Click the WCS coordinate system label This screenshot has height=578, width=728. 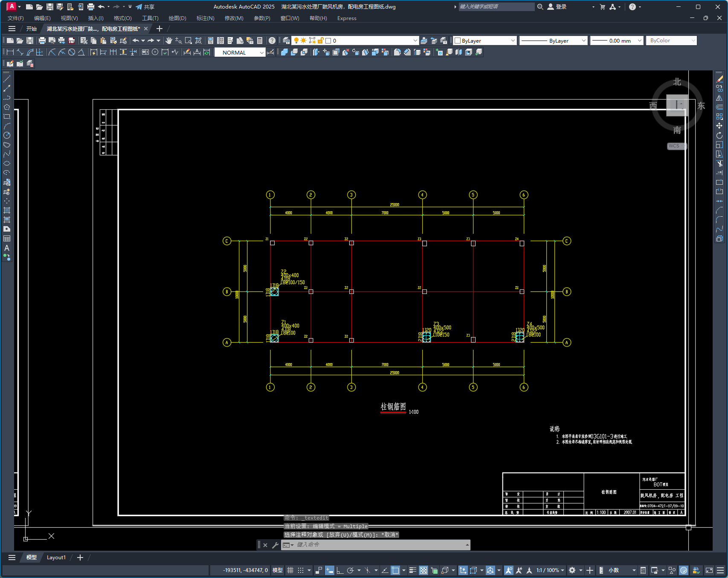coord(674,146)
